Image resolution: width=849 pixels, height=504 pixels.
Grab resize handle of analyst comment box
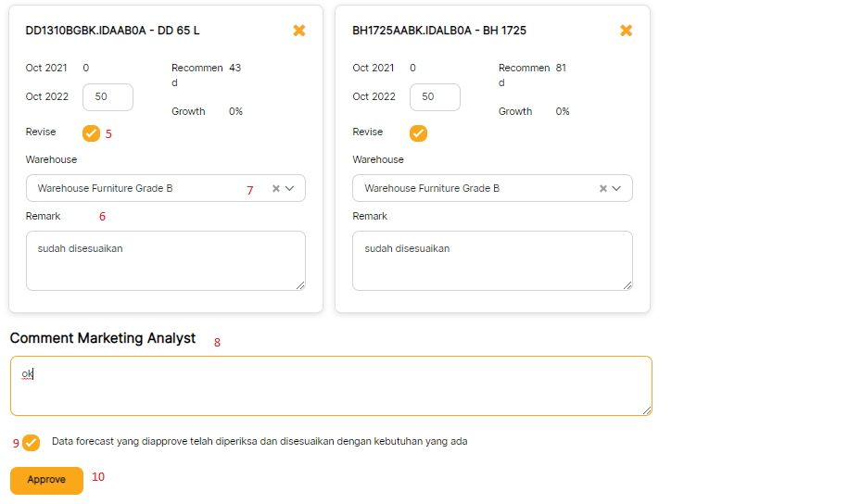click(x=647, y=410)
